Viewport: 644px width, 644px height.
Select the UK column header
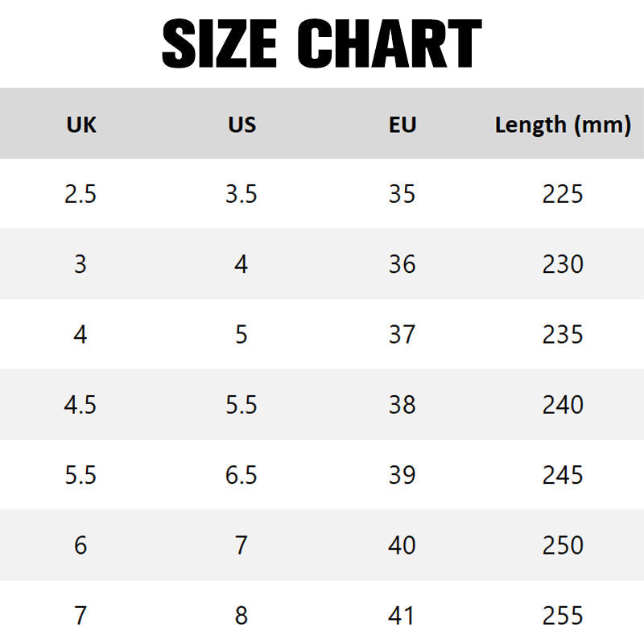click(x=81, y=125)
